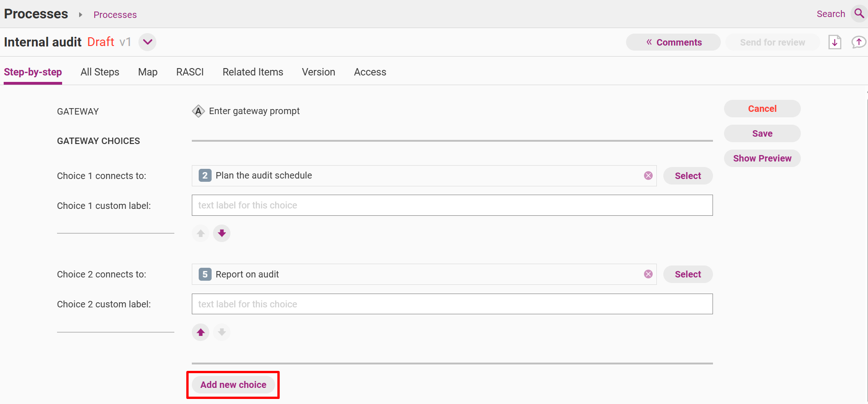
Task: Click the Processes breadcrumb link
Action: coord(115,15)
